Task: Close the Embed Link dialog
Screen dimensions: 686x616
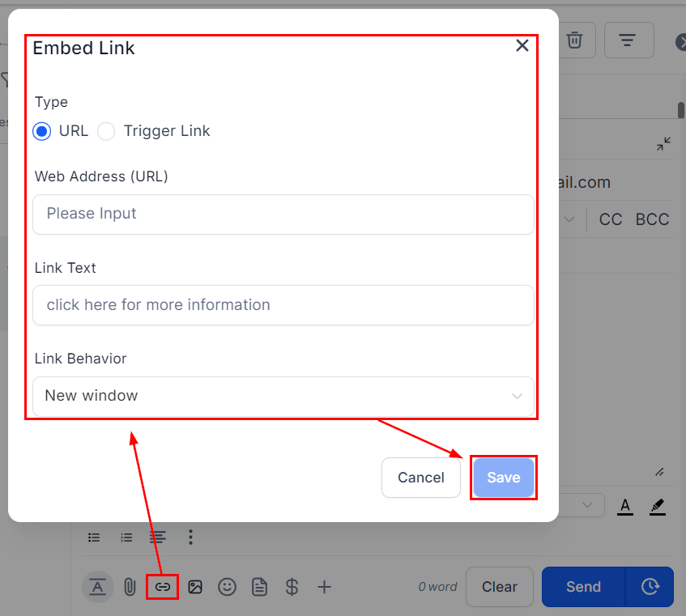Action: point(522,45)
